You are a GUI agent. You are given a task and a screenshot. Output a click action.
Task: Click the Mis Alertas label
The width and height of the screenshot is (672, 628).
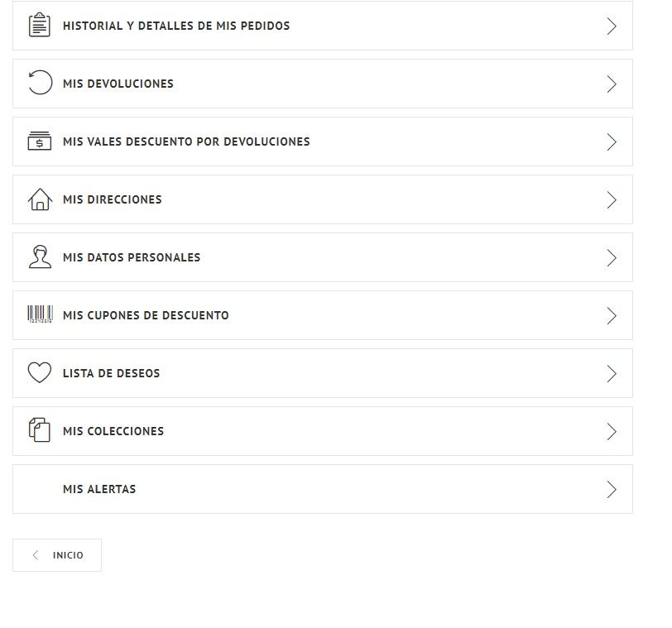point(99,489)
